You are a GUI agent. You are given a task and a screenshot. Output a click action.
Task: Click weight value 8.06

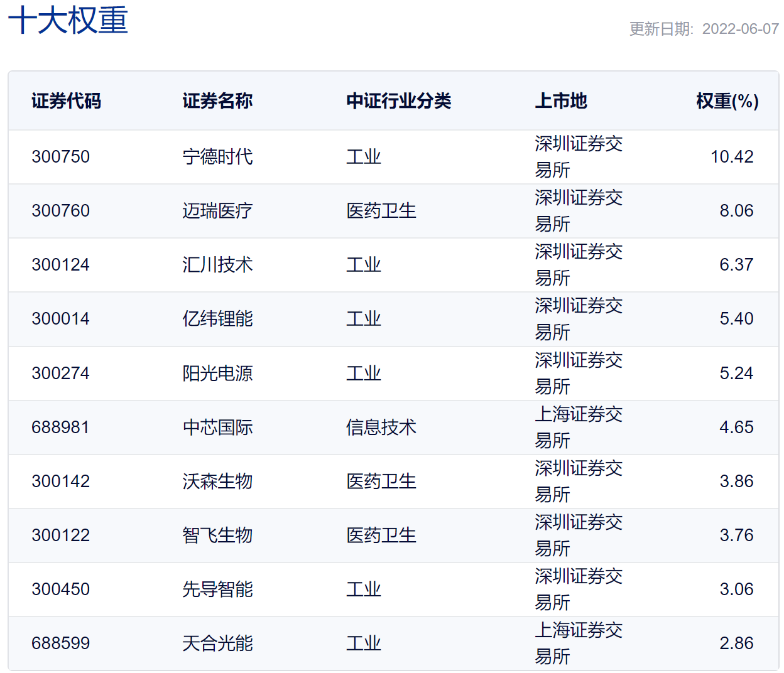pos(736,210)
